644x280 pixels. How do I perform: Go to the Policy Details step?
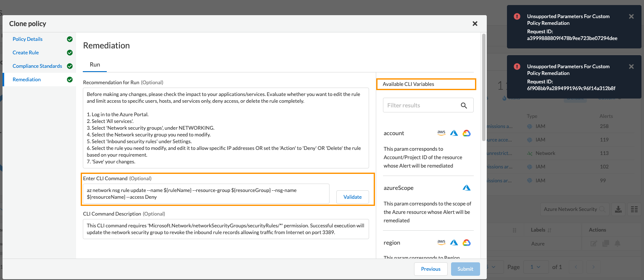coord(27,39)
